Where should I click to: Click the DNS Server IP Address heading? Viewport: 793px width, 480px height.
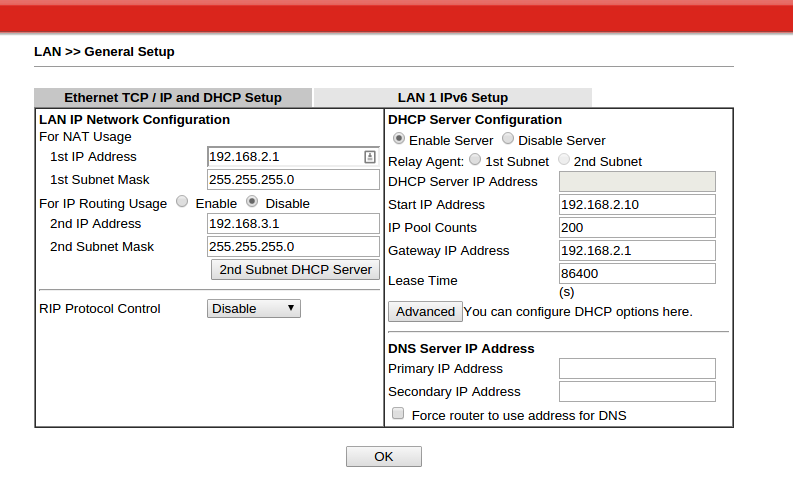point(461,348)
